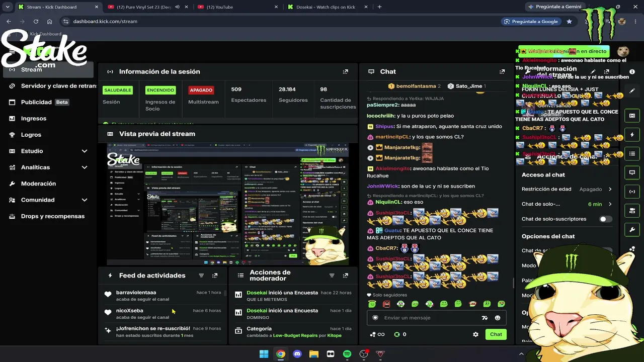Select the red angry emote in quick emotes
The height and width of the screenshot is (362, 644).
pos(386,304)
